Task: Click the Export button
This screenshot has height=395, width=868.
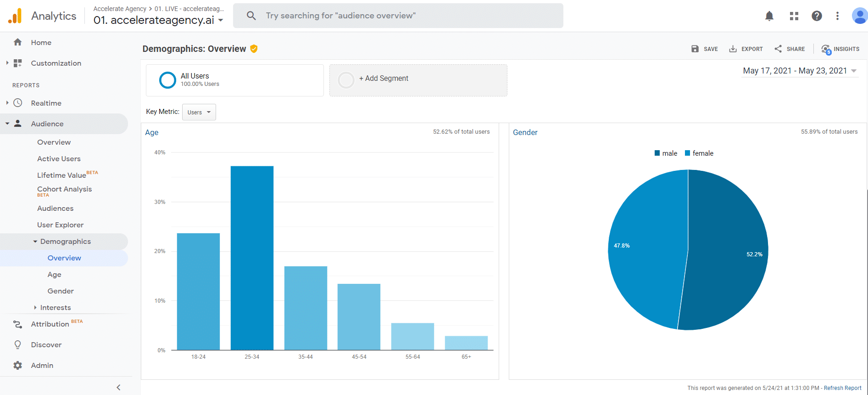Action: pyautogui.click(x=746, y=49)
